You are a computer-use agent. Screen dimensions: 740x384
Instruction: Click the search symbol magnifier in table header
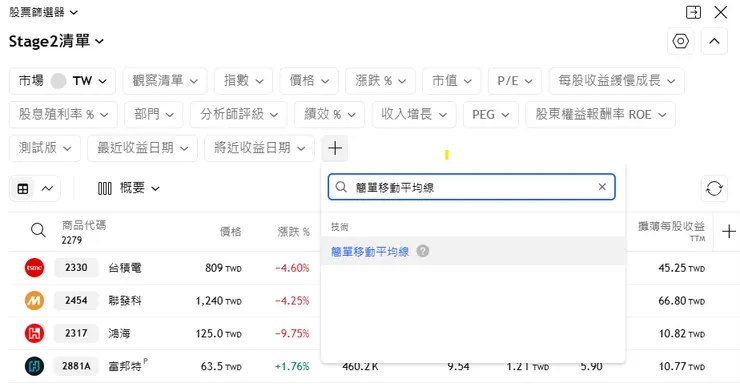pos(38,230)
